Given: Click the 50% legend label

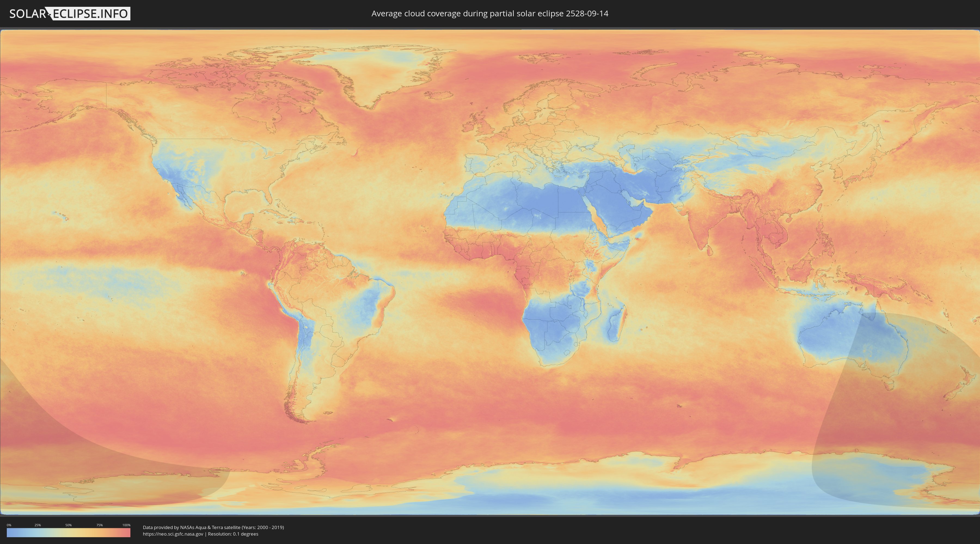Looking at the screenshot, I should pyautogui.click(x=69, y=525).
